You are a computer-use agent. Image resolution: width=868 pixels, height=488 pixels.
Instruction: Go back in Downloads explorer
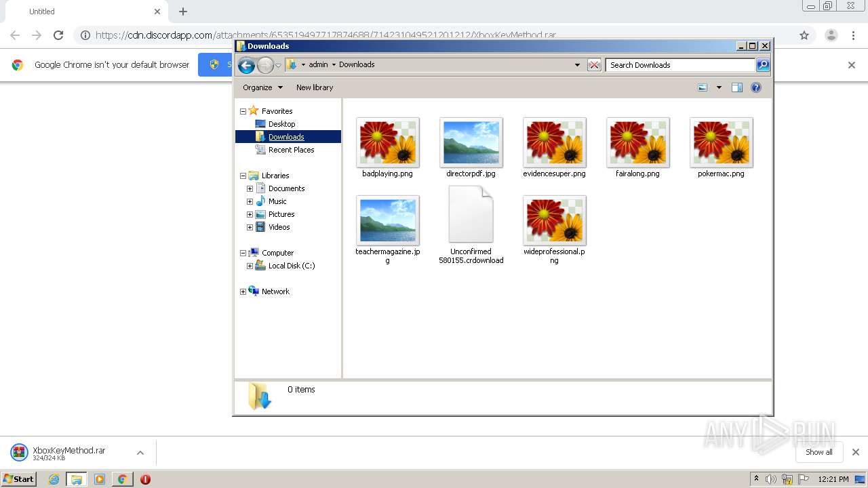point(246,65)
